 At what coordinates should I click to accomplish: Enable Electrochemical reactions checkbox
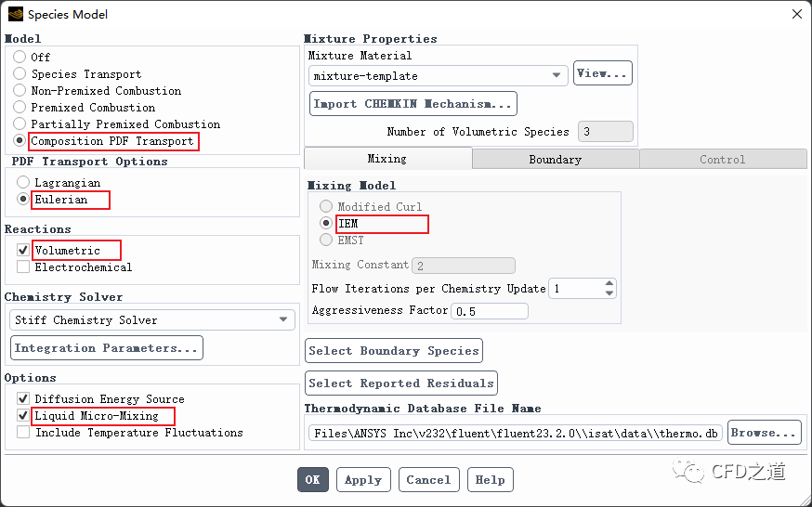pyautogui.click(x=23, y=267)
